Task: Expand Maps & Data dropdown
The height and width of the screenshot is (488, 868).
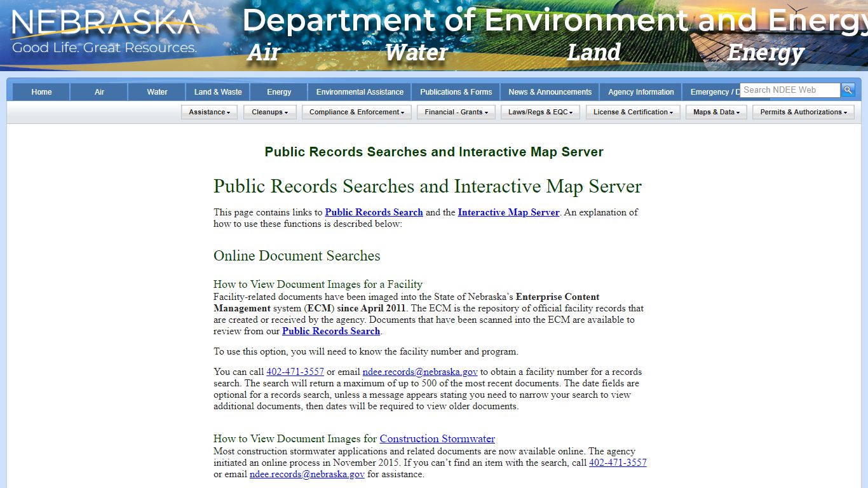Action: click(x=716, y=112)
